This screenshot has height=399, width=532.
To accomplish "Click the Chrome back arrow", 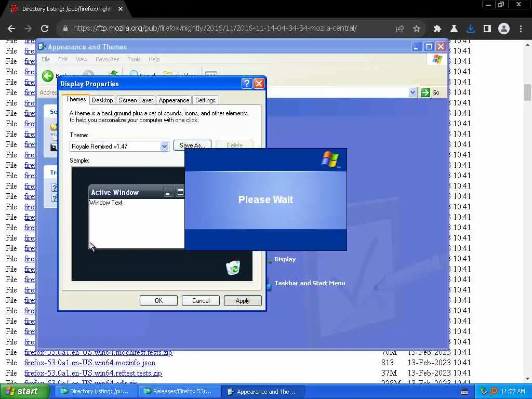I will coord(11,29).
